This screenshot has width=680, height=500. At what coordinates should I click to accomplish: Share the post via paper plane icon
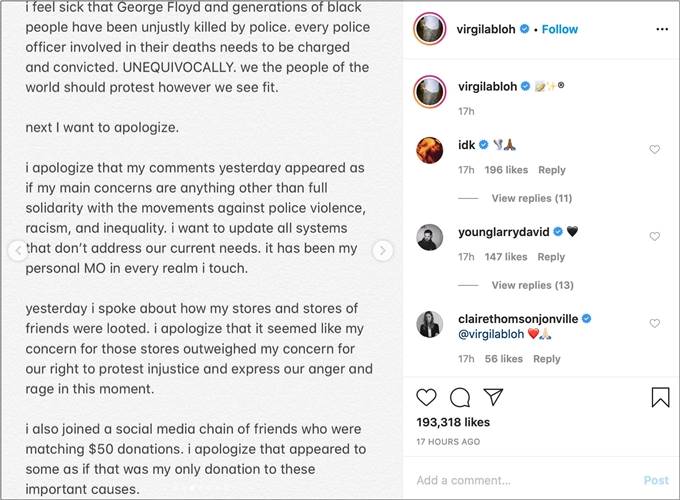click(x=493, y=397)
